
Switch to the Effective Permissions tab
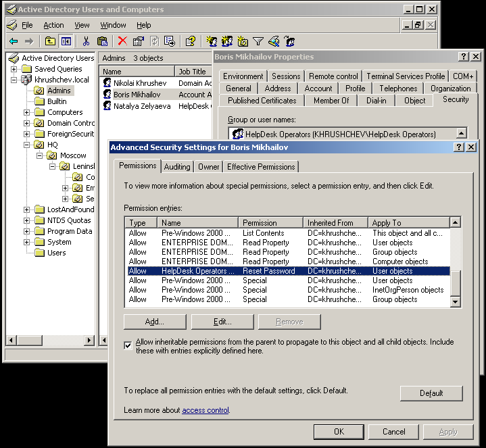[261, 167]
